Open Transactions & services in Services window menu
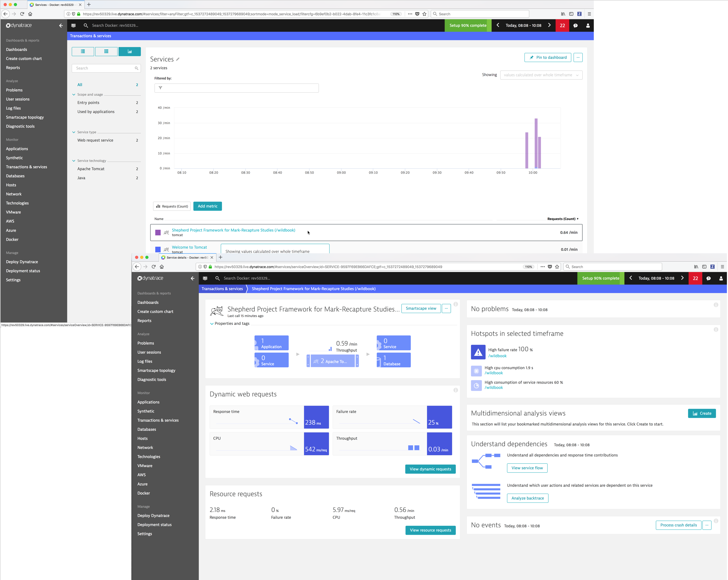728x580 pixels. tap(26, 167)
